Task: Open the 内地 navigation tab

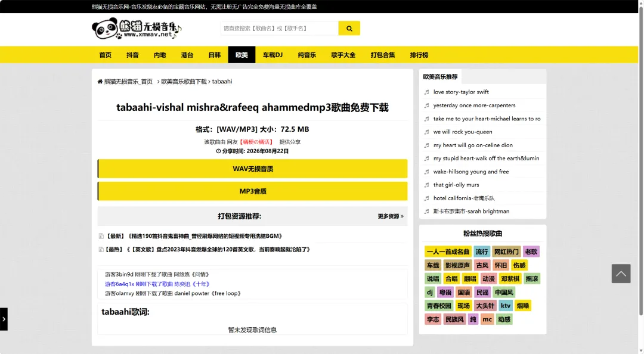Action: click(160, 55)
